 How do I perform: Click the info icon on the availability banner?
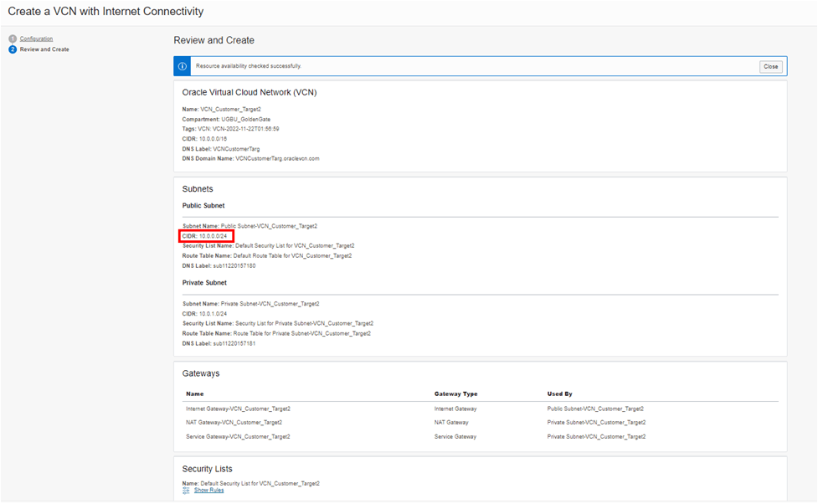pyautogui.click(x=182, y=66)
